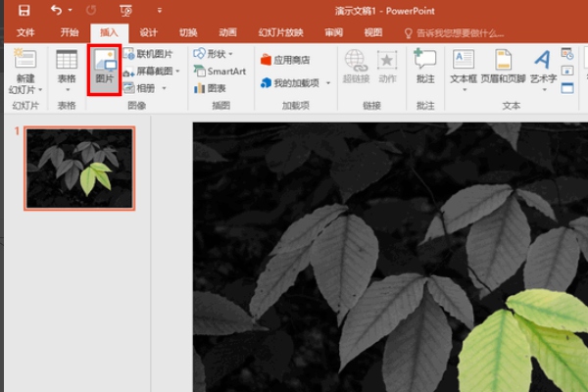This screenshot has width=588, height=392.
Task: Start slideshow from quick access toolbar icon
Action: coord(125,11)
